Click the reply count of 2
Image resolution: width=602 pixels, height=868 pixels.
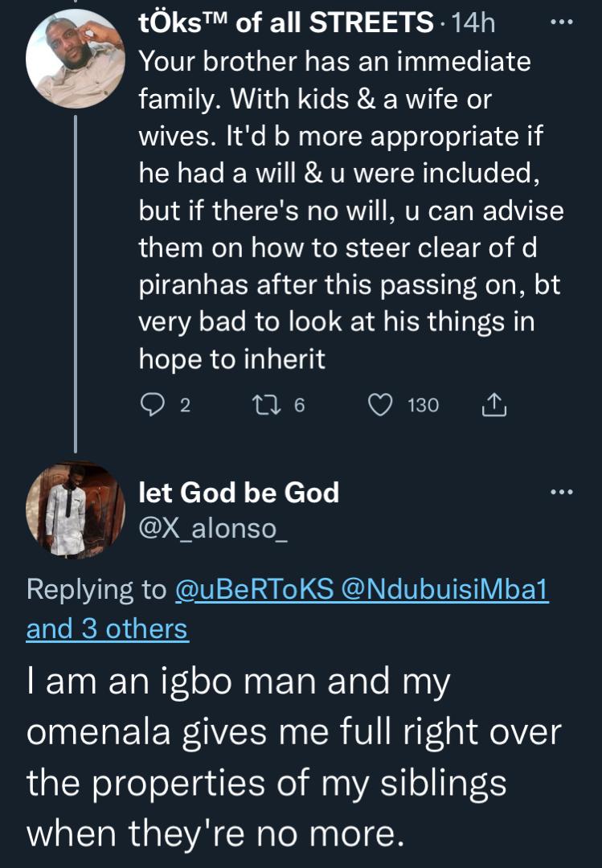[x=185, y=406]
